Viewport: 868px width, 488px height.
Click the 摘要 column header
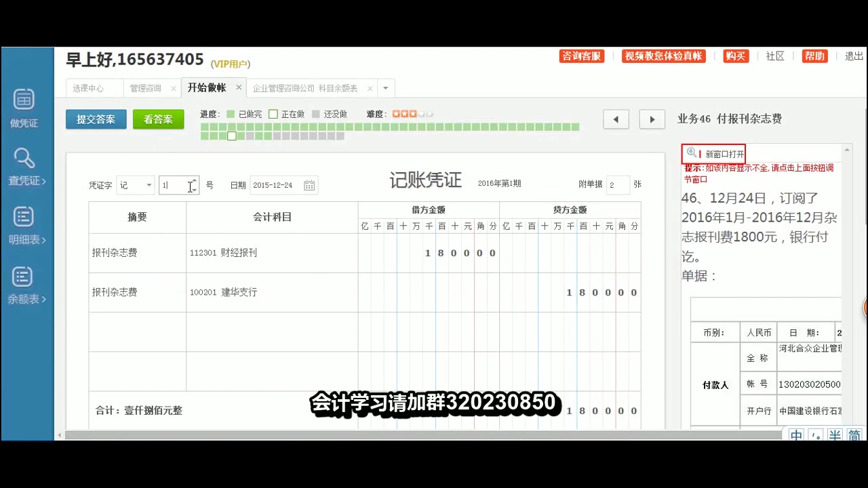point(137,217)
